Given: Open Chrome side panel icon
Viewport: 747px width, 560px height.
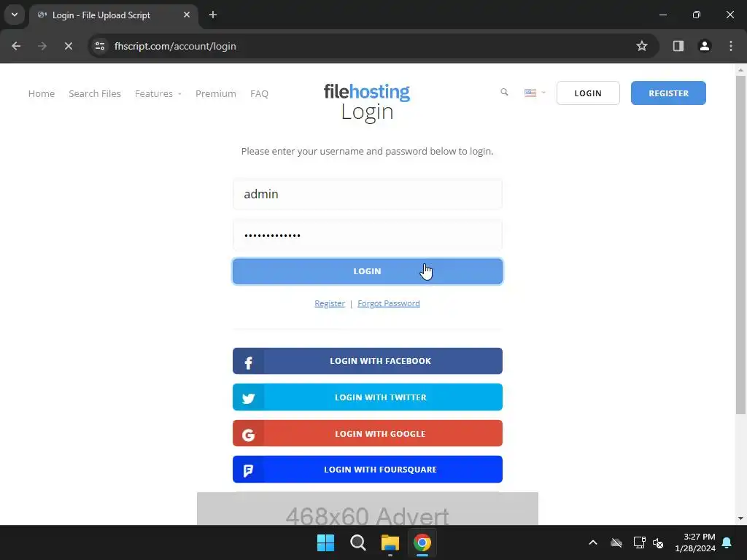Looking at the screenshot, I should click(x=678, y=46).
